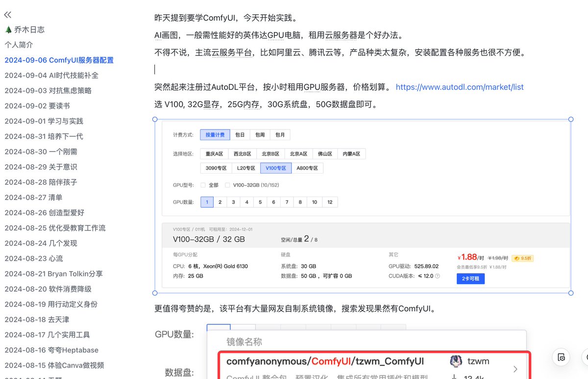Open the 2024-08-18 去天津 entry

[x=37, y=319]
